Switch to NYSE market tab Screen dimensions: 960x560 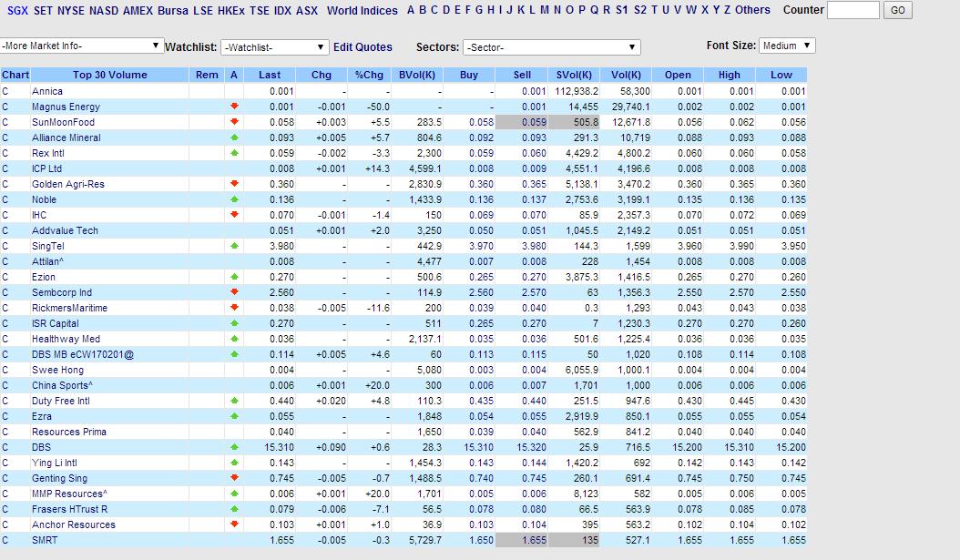[x=71, y=10]
